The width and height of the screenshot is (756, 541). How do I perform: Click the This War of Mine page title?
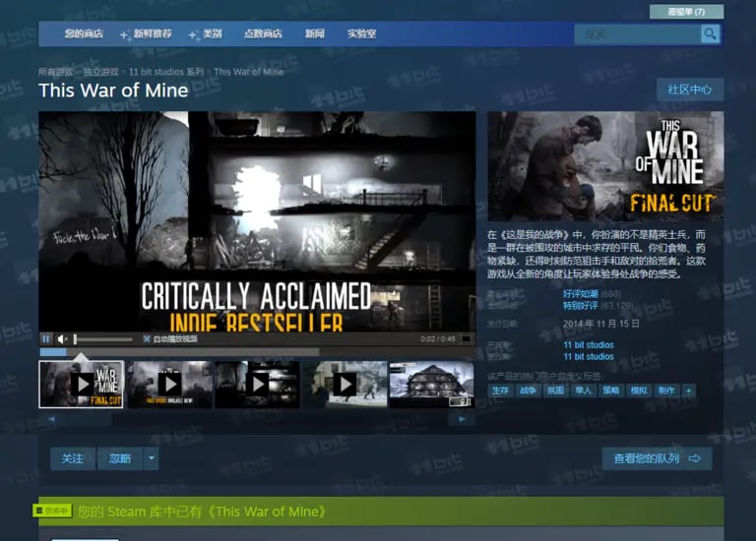point(113,90)
